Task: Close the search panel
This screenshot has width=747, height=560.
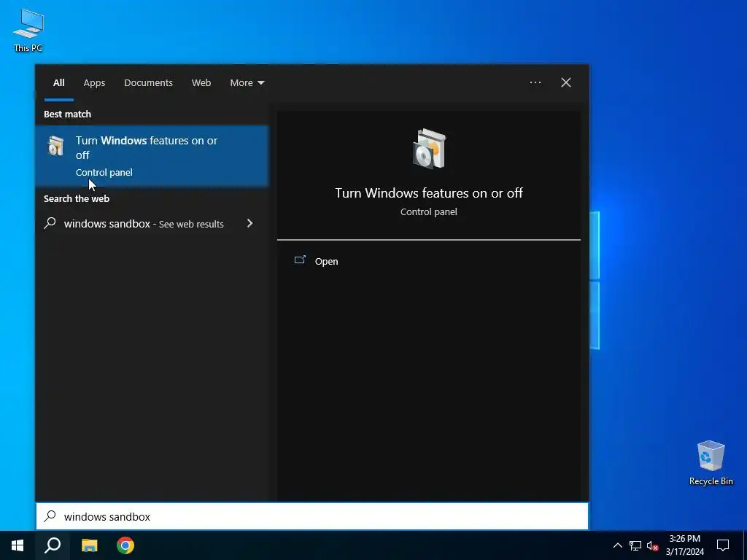Action: (x=566, y=83)
